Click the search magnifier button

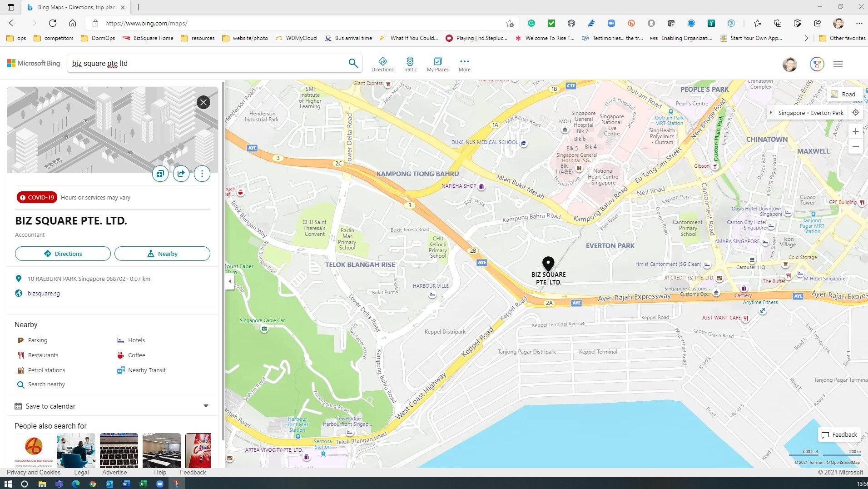point(353,63)
